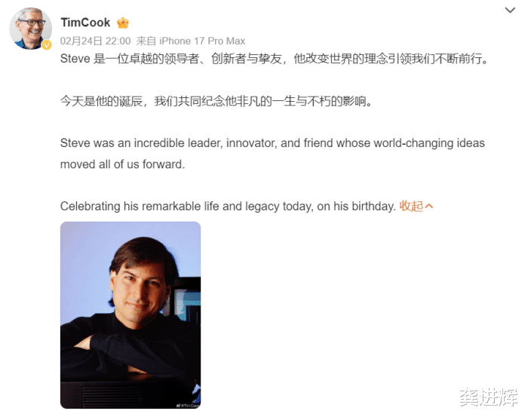Click the 'moved all of us forward' line
The image size is (528, 420).
(122, 164)
